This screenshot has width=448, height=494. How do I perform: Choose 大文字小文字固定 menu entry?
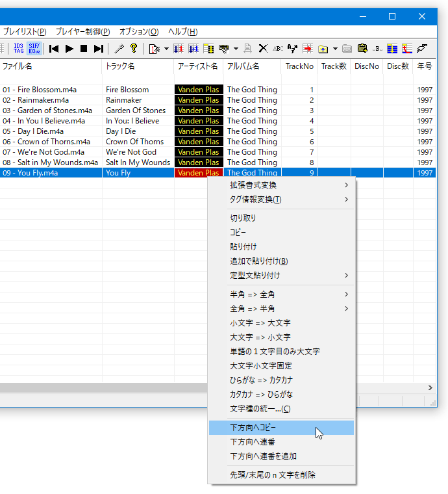click(x=282, y=366)
